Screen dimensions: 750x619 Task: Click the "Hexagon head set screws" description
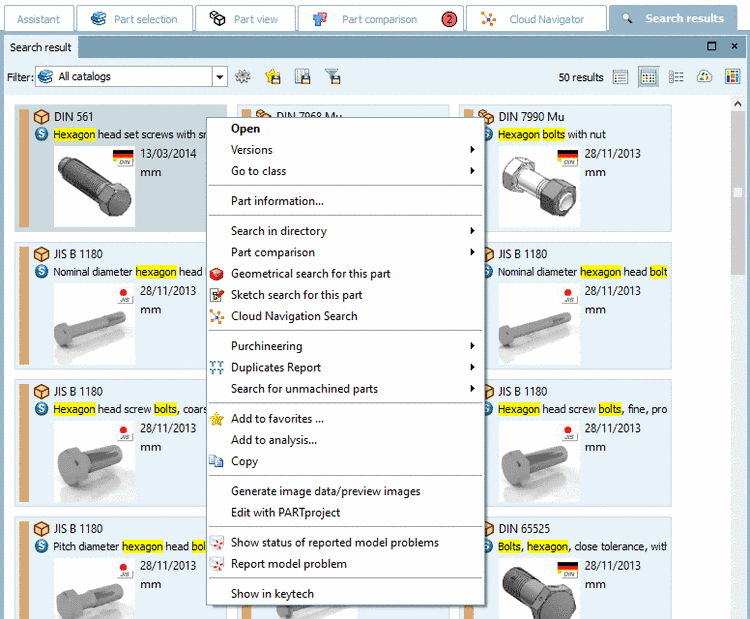(x=129, y=134)
